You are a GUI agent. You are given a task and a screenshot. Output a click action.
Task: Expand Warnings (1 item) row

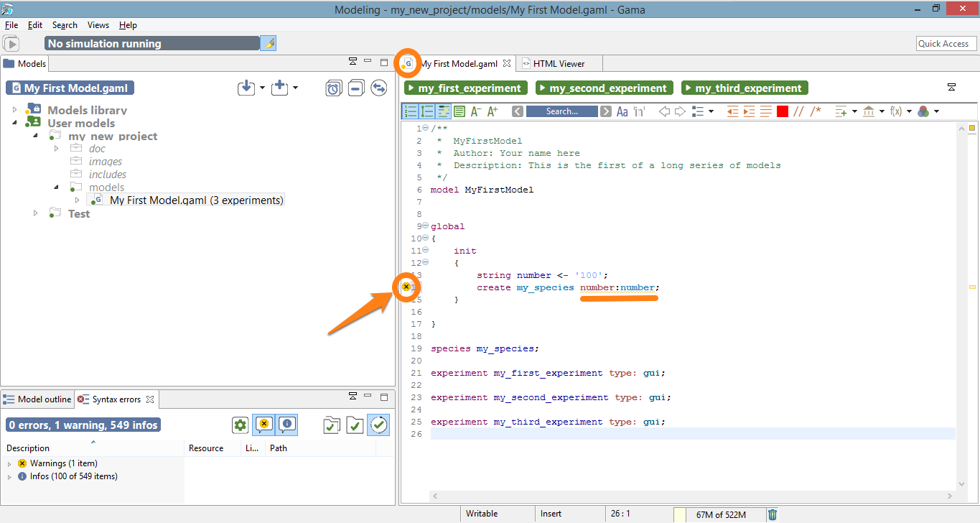[x=10, y=463]
